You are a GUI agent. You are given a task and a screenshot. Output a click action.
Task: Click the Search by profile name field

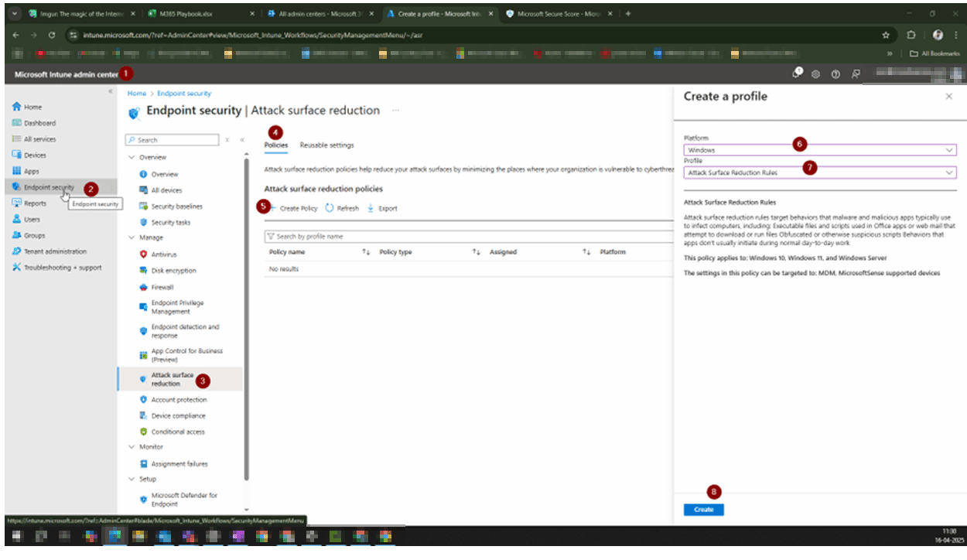point(468,236)
